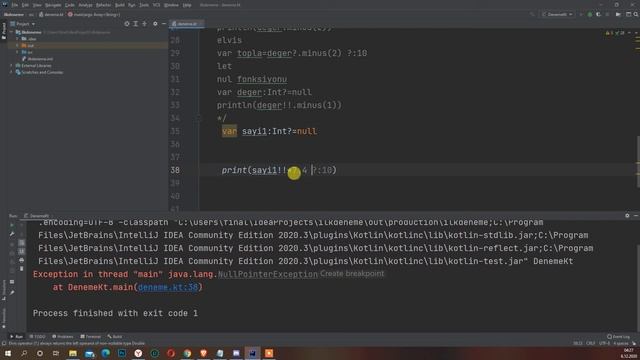Click the Windows Start button
The height and width of the screenshot is (360, 640).
coord(8,353)
